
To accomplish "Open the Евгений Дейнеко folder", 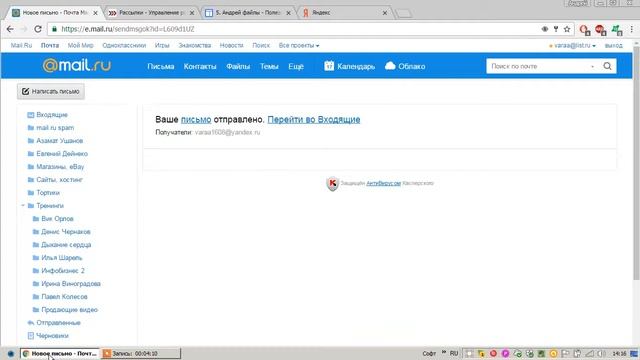I will coord(62,154).
